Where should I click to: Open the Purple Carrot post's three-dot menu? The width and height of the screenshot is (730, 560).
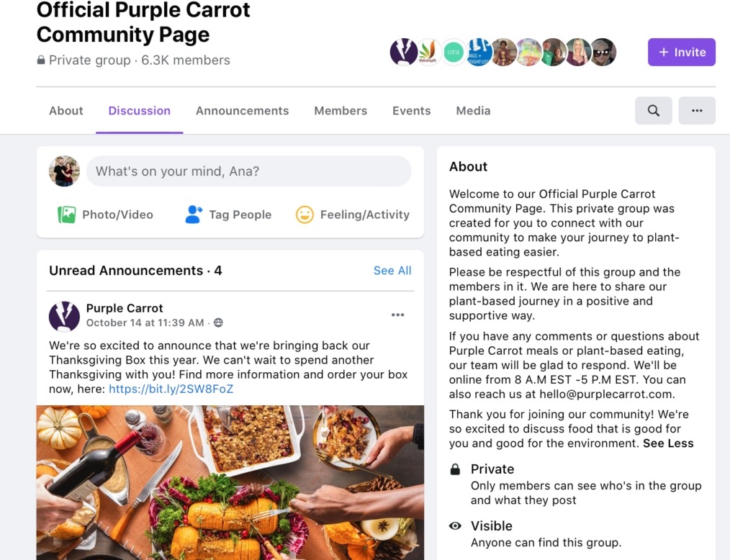coord(397,315)
